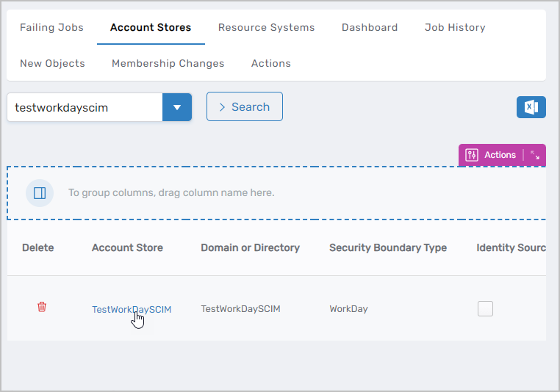This screenshot has width=560, height=392.
Task: Open the Dashboard tab
Action: pyautogui.click(x=370, y=27)
